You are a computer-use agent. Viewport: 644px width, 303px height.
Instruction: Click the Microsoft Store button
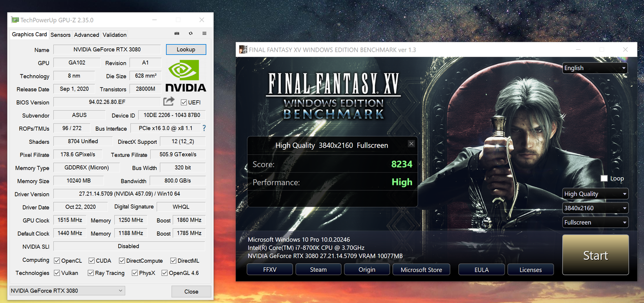coord(421,269)
